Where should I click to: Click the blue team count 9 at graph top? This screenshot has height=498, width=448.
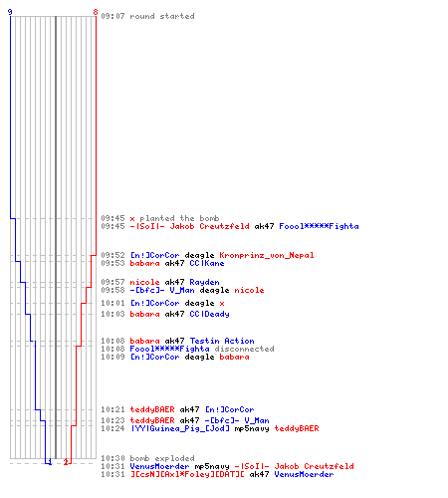coord(10,12)
